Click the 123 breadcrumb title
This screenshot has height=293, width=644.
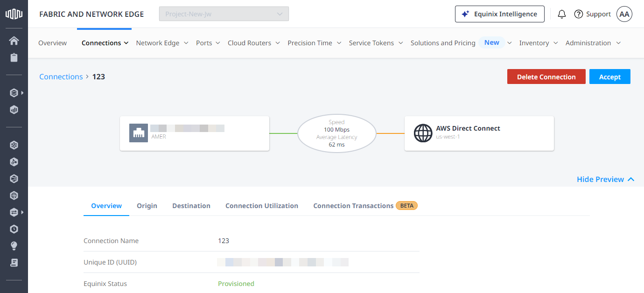tap(98, 77)
